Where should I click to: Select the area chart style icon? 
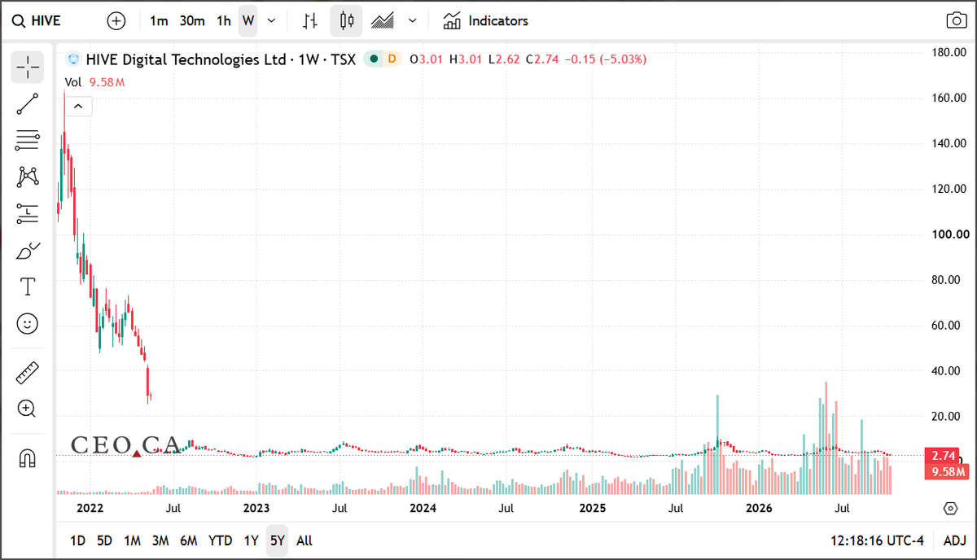[x=383, y=21]
